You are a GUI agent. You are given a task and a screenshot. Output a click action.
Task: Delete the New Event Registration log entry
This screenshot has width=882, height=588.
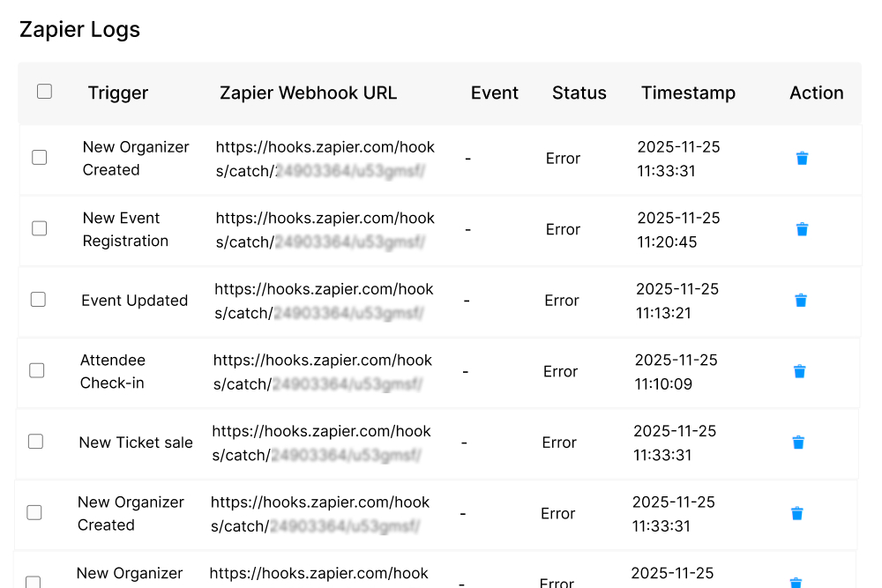pyautogui.click(x=802, y=229)
